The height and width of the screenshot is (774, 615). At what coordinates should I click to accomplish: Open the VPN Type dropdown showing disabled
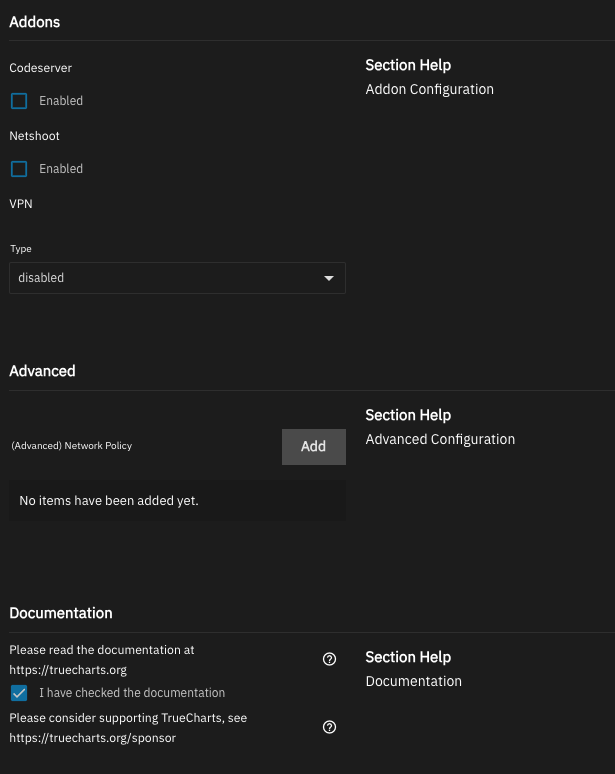pos(177,278)
